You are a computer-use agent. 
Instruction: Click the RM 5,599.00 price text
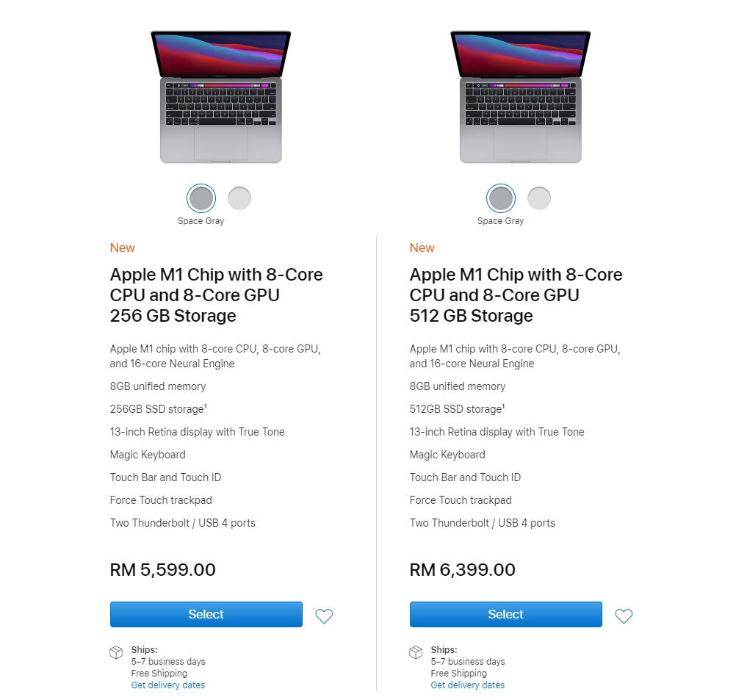[x=163, y=570]
